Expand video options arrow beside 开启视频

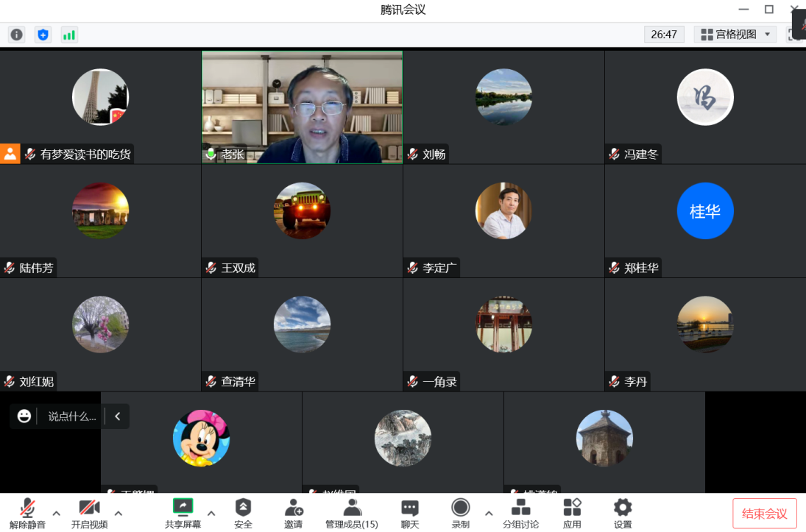tap(118, 513)
